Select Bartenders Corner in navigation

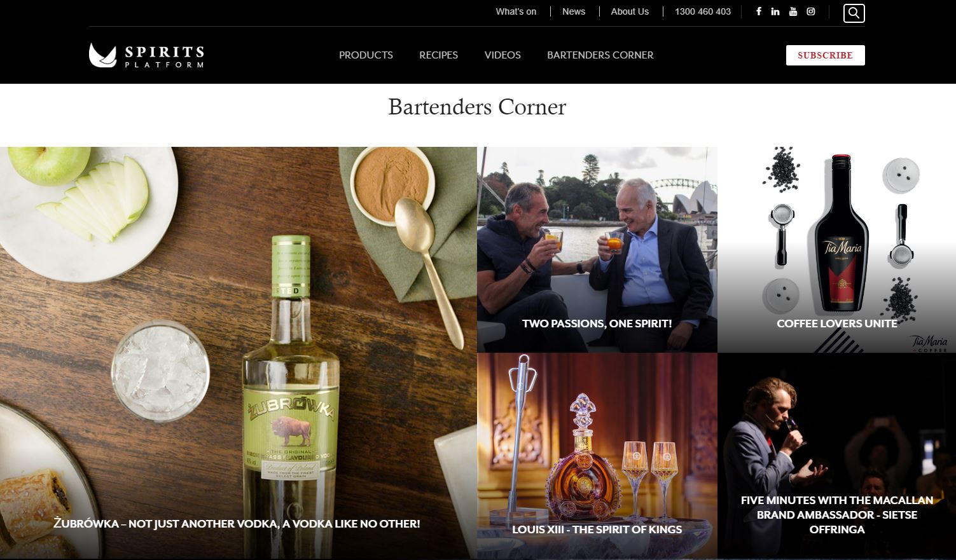click(x=600, y=55)
